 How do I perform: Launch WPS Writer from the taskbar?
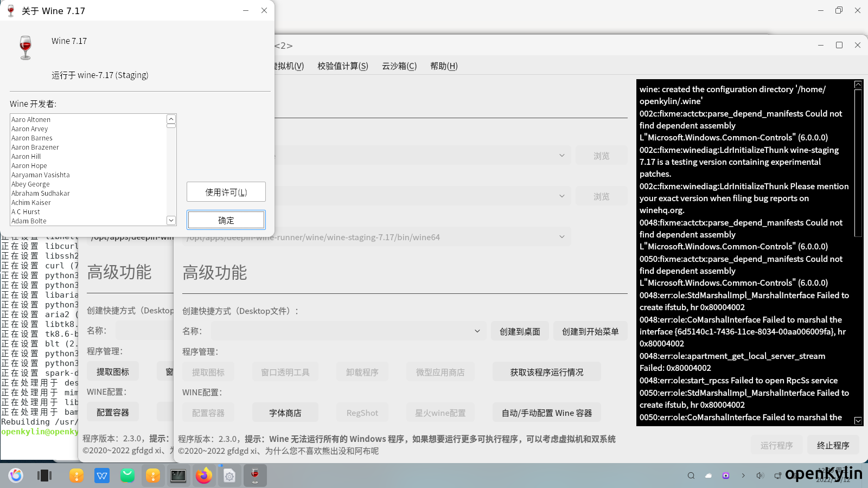click(x=102, y=476)
